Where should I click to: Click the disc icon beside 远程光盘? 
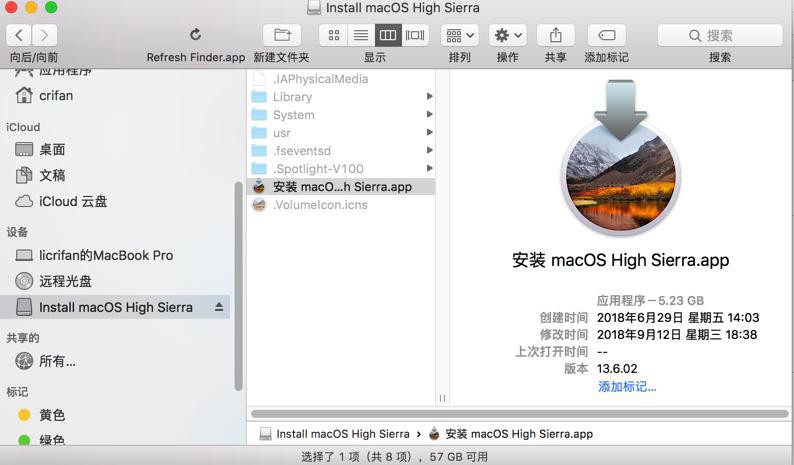tap(24, 281)
